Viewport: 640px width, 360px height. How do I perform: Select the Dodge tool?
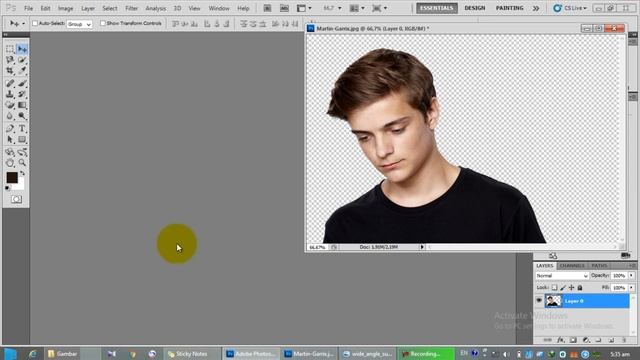(x=22, y=116)
